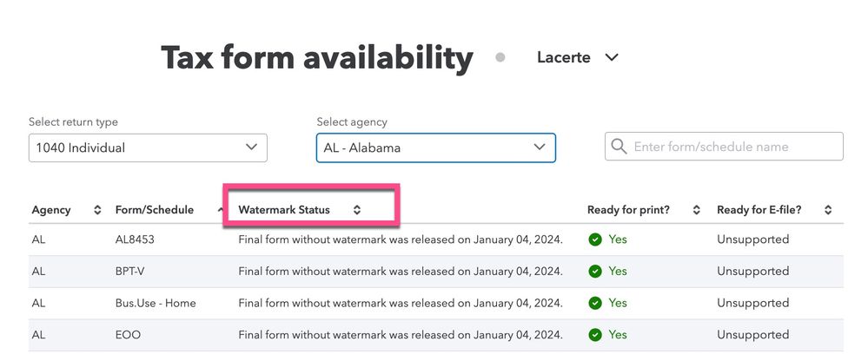The height and width of the screenshot is (354, 868).
Task: Focus the form/schedule name search field
Action: tap(724, 147)
